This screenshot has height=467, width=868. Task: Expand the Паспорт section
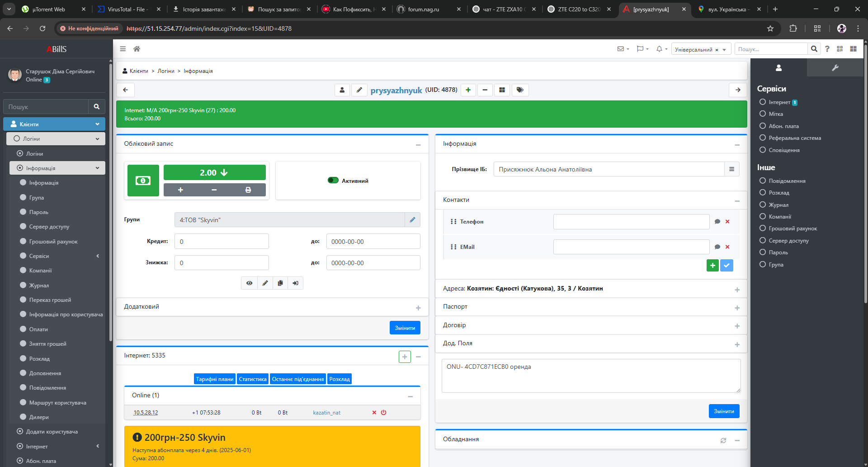[737, 308]
